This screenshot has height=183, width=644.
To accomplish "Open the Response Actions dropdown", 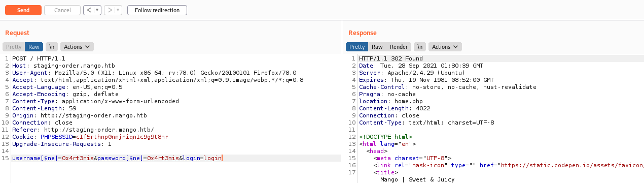I will coord(445,47).
